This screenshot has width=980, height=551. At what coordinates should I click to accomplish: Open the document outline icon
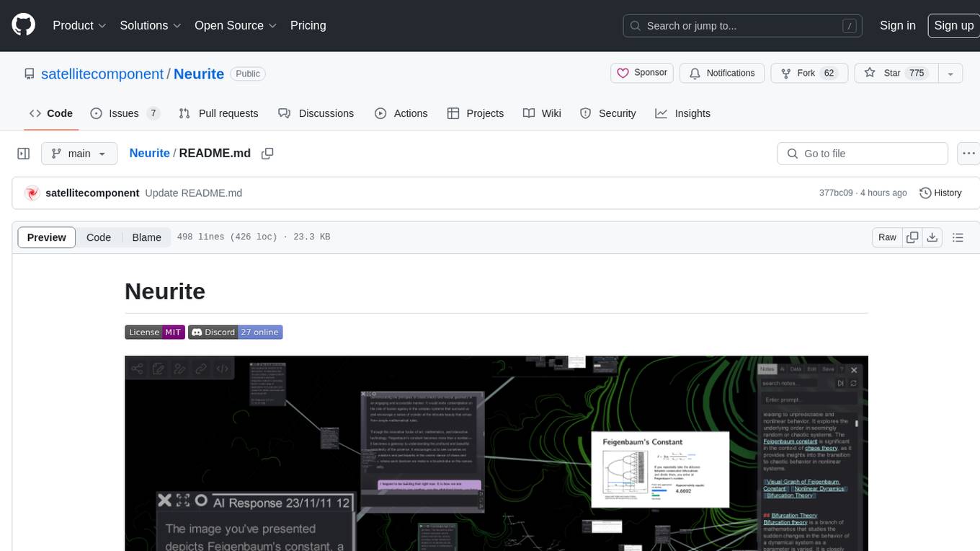[958, 237]
